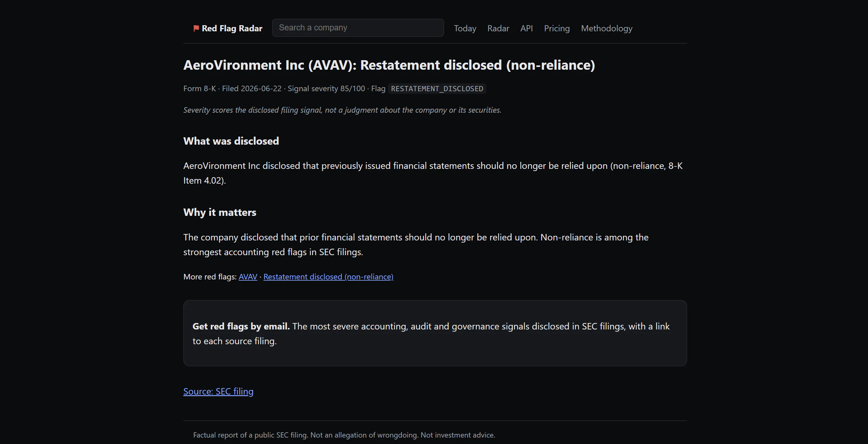Click the RESTATEMENT_DISCLOSED flag tag
868x444 pixels.
(x=437, y=89)
